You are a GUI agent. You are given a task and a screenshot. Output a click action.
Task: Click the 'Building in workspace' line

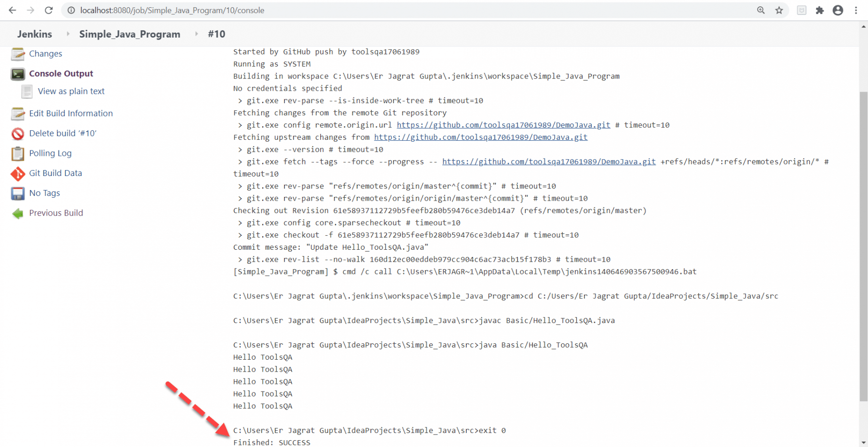pos(426,76)
